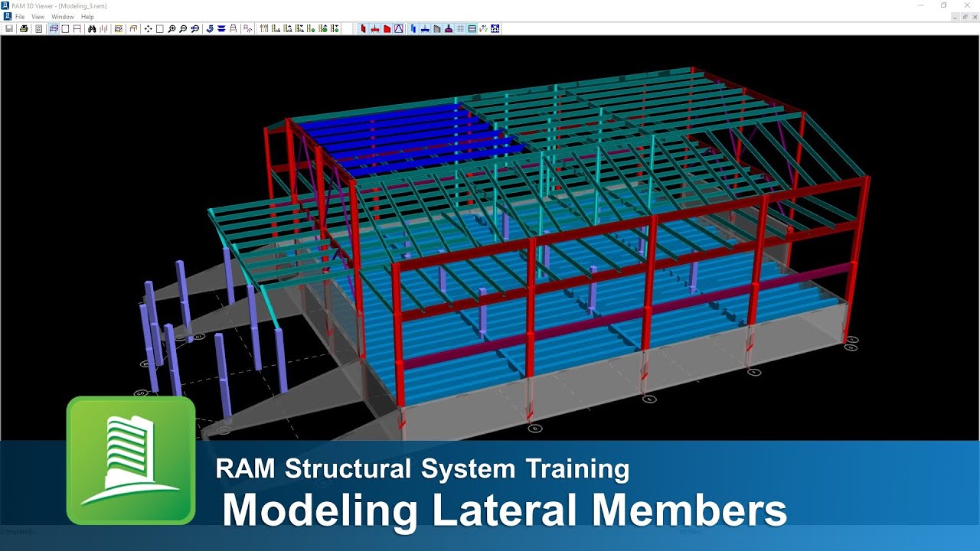This screenshot has width=980, height=551.
Task: Select the plan view square icon
Action: pyautogui.click(x=65, y=29)
